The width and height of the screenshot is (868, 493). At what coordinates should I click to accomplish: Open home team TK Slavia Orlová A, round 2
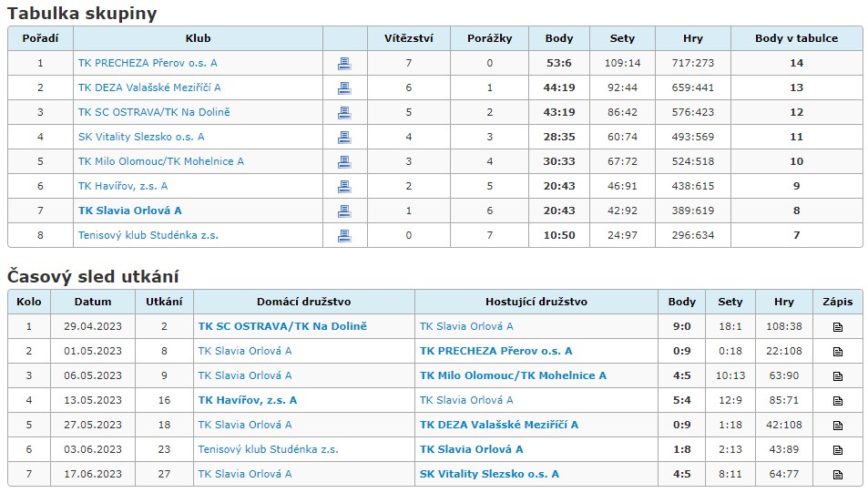coord(245,351)
